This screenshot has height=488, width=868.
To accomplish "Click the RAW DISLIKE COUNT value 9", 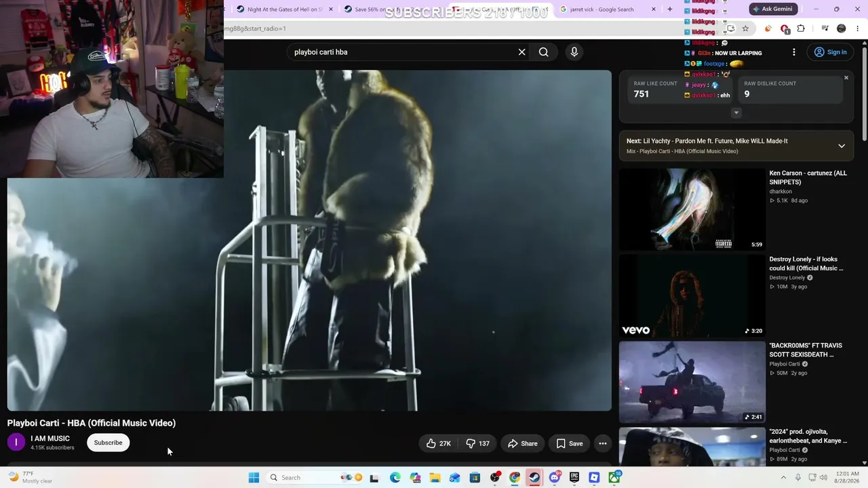I will coord(747,94).
